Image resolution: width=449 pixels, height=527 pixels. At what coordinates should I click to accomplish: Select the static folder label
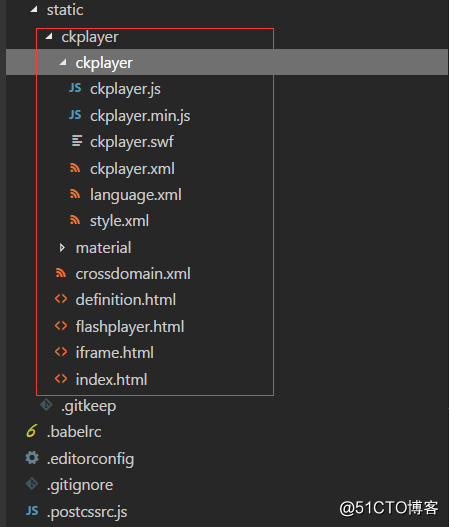tap(65, 10)
